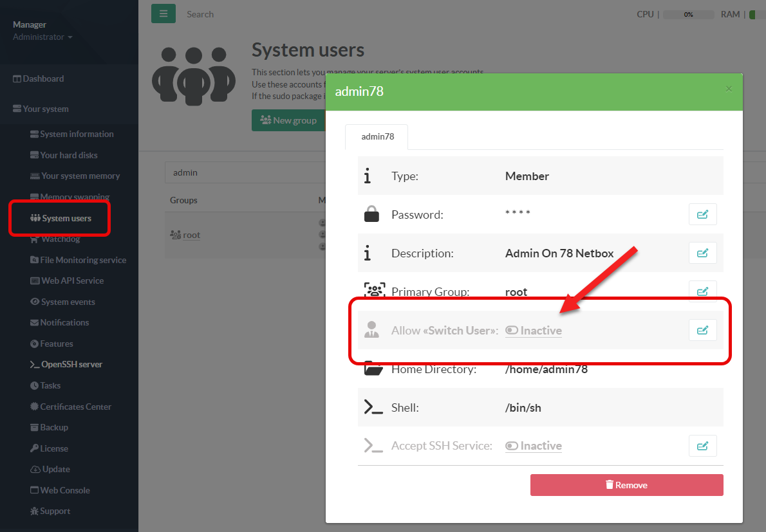766x532 pixels.
Task: Select the admin78 tab
Action: [377, 136]
